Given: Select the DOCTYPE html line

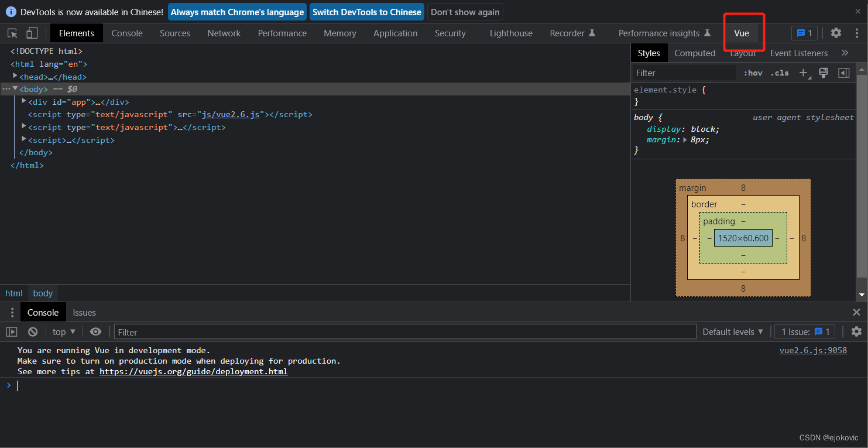Looking at the screenshot, I should coord(46,51).
